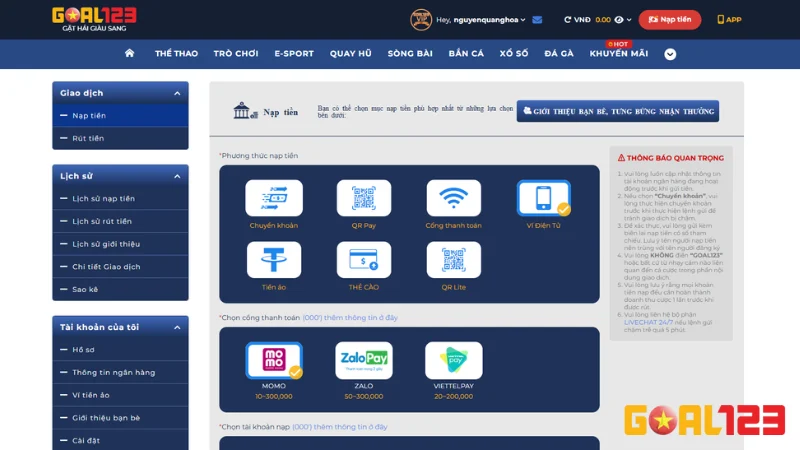Select the Cổng thanh toán wifi icon
Image resolution: width=800 pixels, height=450 pixels.
[x=453, y=198]
